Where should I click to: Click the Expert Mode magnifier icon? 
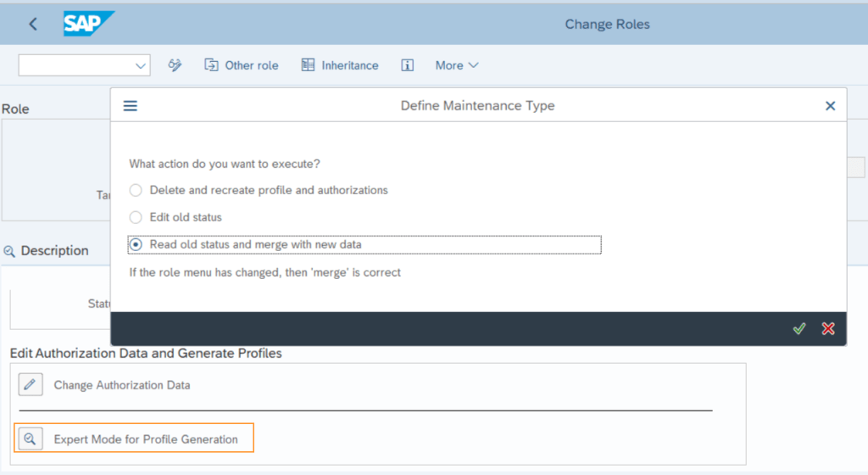click(31, 439)
